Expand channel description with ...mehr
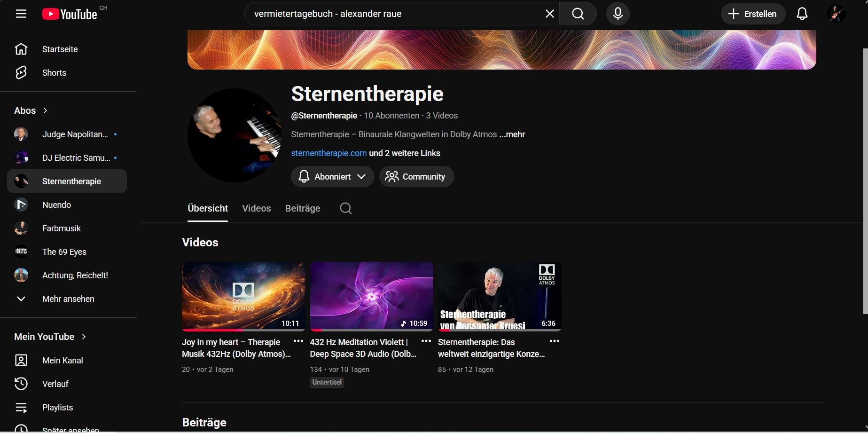 (x=512, y=134)
